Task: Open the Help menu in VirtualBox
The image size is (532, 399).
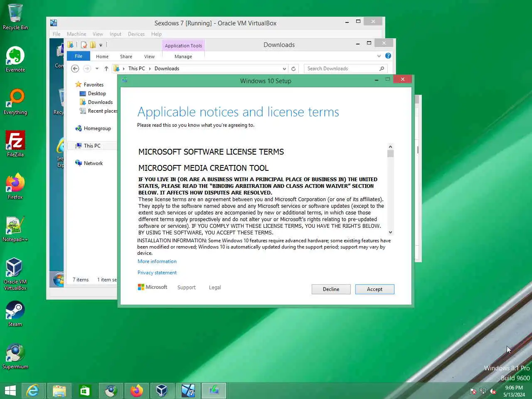Action: pos(157,34)
